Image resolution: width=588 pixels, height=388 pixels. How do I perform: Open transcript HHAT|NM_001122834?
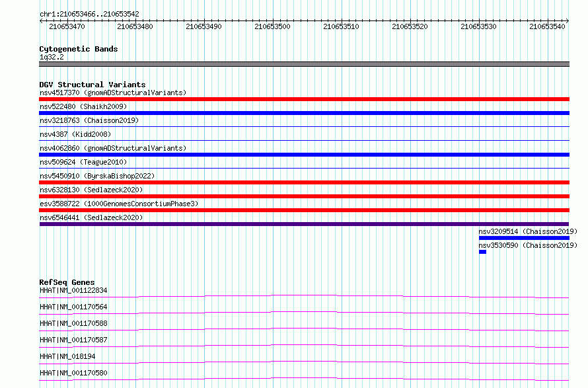coord(73,290)
